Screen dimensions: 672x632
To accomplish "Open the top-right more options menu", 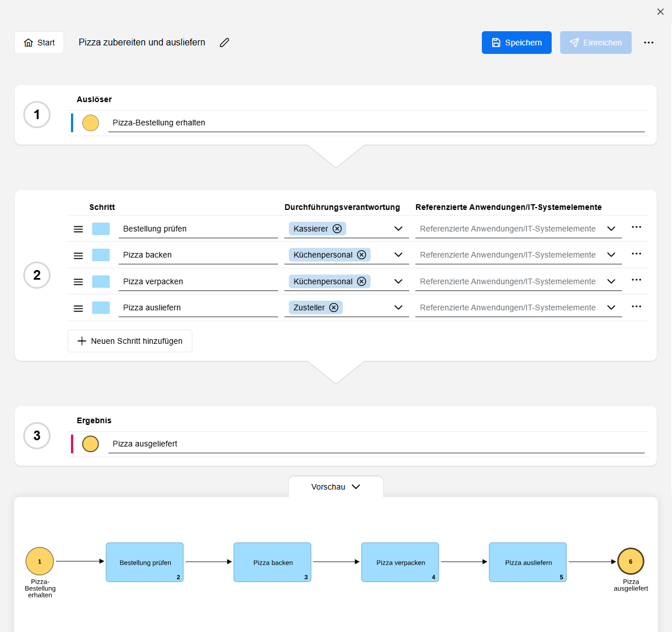I will (x=649, y=43).
